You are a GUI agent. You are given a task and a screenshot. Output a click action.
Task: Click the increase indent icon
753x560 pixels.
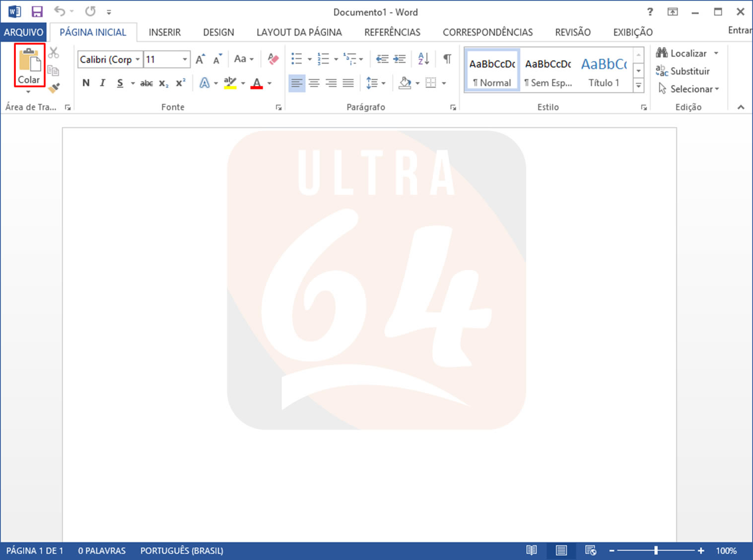pos(400,59)
